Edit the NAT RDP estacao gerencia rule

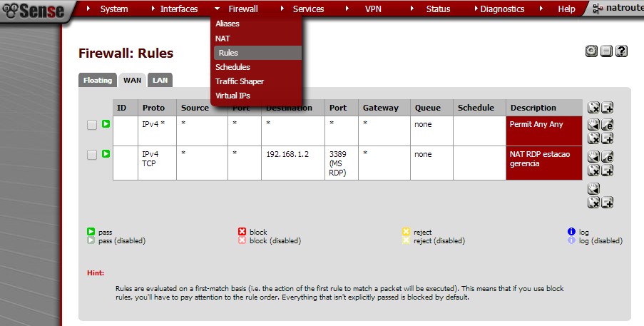[607, 156]
